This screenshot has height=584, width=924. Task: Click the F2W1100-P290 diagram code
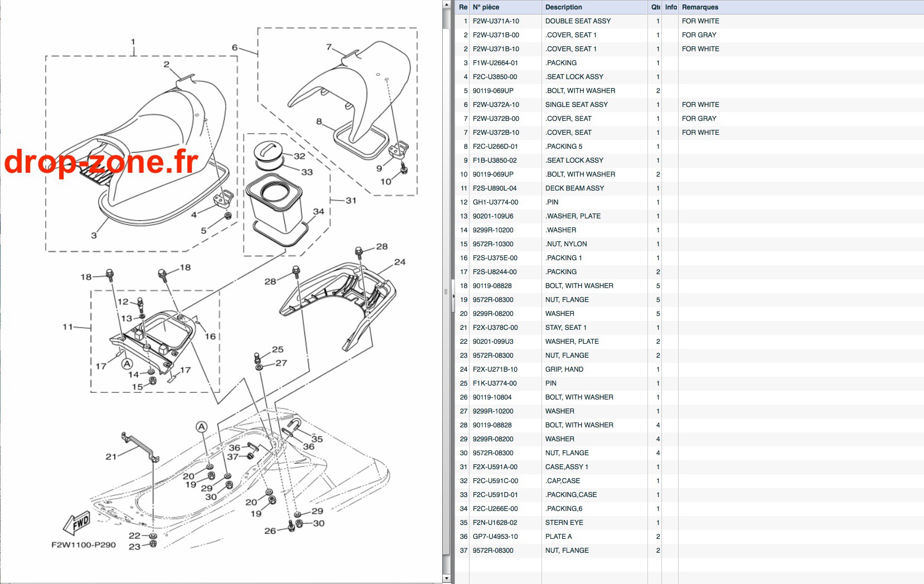point(84,545)
